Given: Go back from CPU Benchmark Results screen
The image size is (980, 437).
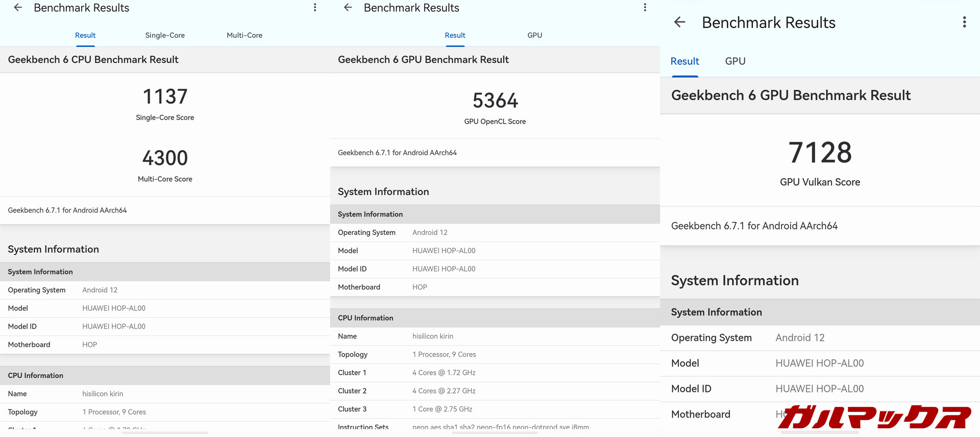Looking at the screenshot, I should [x=18, y=8].
